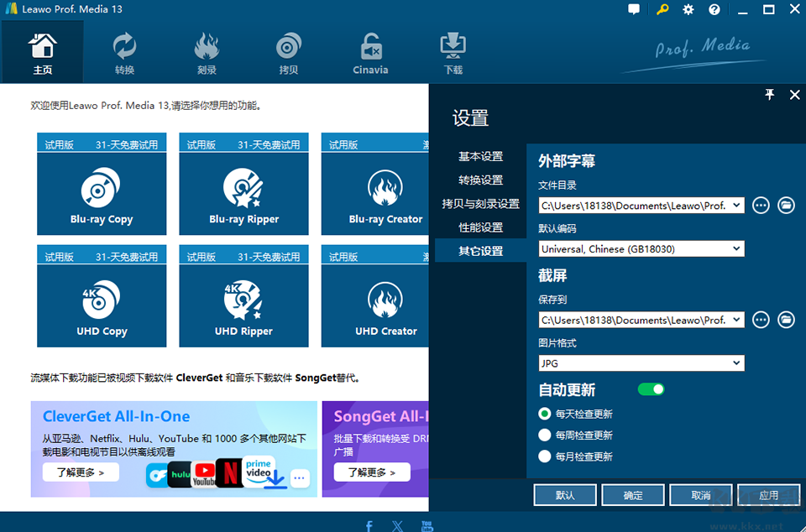The width and height of the screenshot is (806, 532).
Task: Open screenshot save folder icon
Action: pos(786,320)
